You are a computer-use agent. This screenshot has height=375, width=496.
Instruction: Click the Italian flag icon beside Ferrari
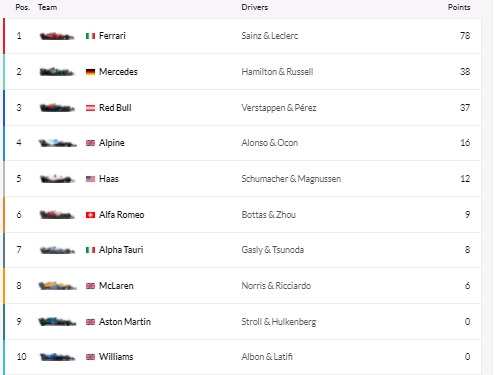90,36
